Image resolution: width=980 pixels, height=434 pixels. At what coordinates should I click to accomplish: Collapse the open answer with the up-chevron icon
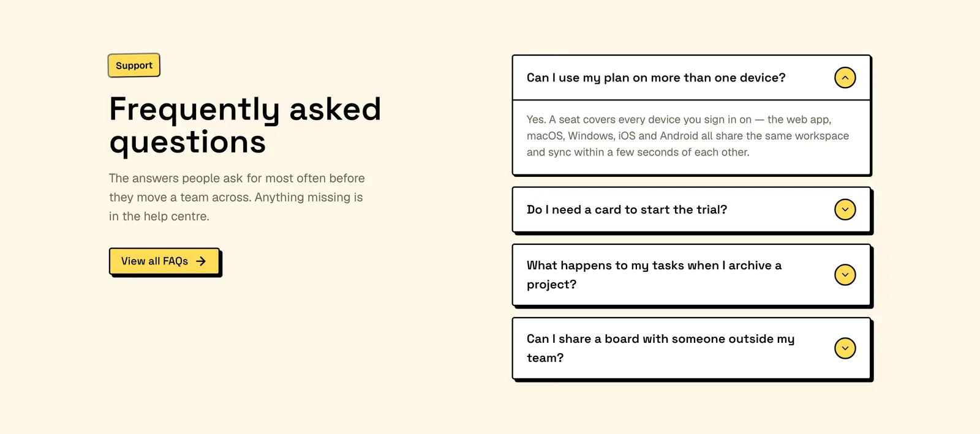pos(845,78)
